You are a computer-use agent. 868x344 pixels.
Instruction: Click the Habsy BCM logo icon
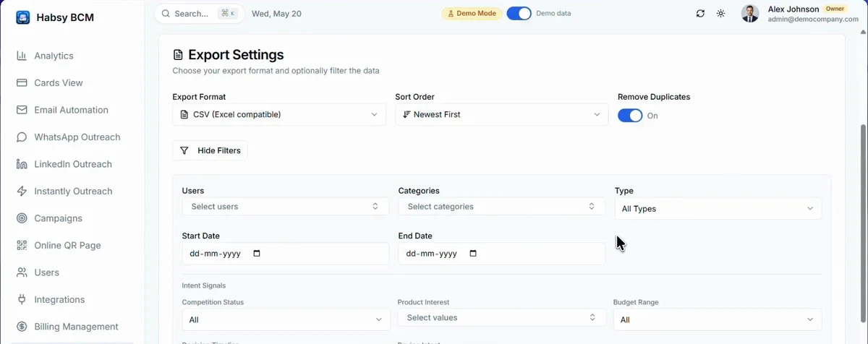pyautogui.click(x=22, y=17)
